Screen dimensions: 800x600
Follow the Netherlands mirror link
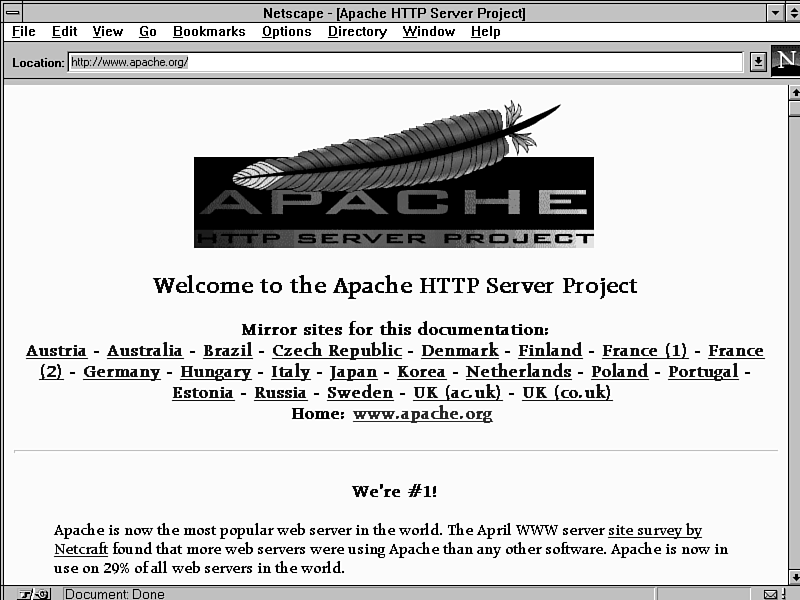pos(518,372)
